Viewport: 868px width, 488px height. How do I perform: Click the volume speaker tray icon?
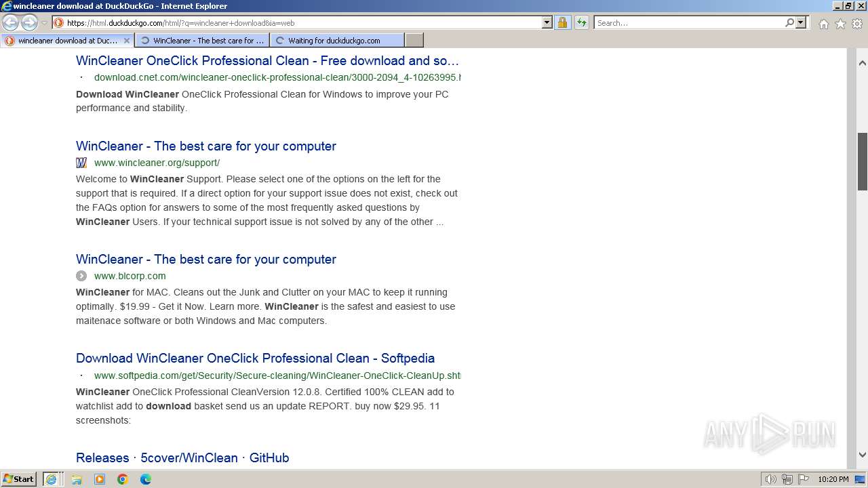click(772, 479)
